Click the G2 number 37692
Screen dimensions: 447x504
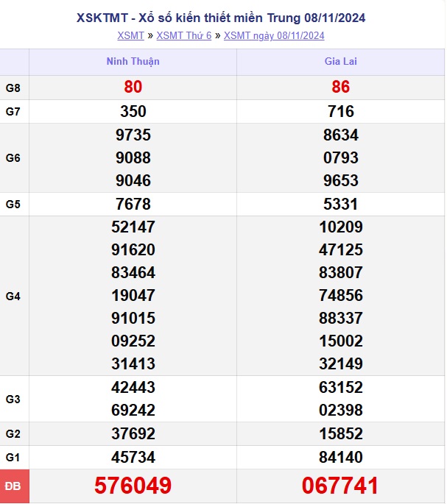click(x=133, y=433)
